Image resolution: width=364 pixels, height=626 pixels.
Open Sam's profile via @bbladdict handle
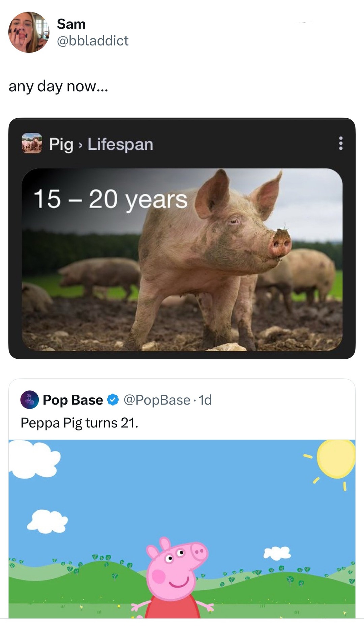93,41
